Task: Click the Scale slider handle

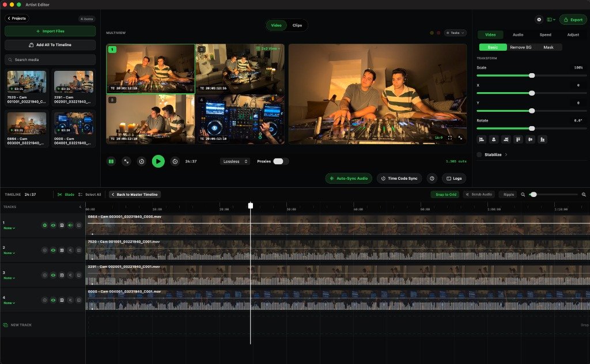Action: 532,75
